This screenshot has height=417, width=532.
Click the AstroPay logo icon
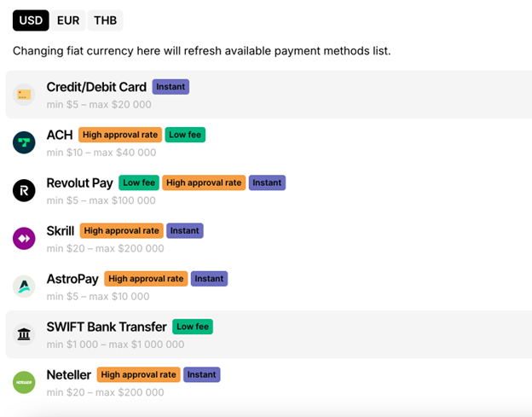[24, 287]
